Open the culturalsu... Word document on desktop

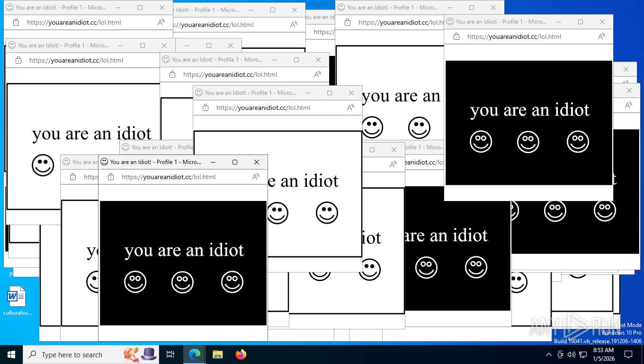pos(17,300)
